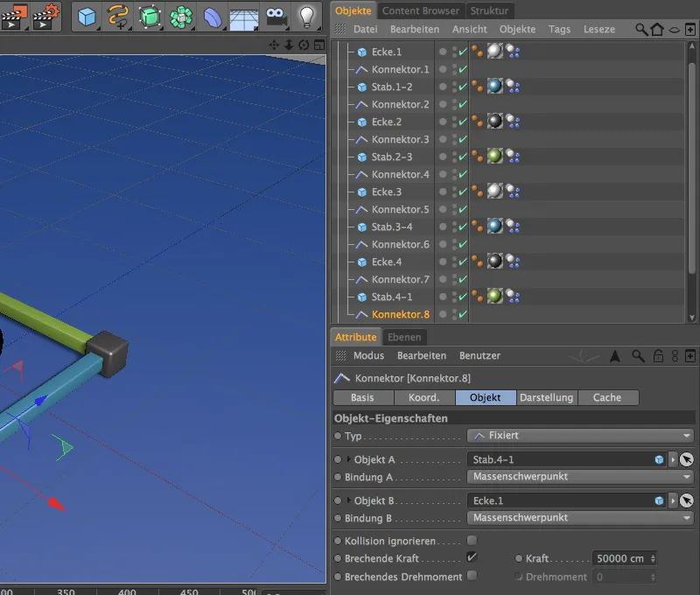Open the Tags menu
The height and width of the screenshot is (595, 700).
pos(559,30)
